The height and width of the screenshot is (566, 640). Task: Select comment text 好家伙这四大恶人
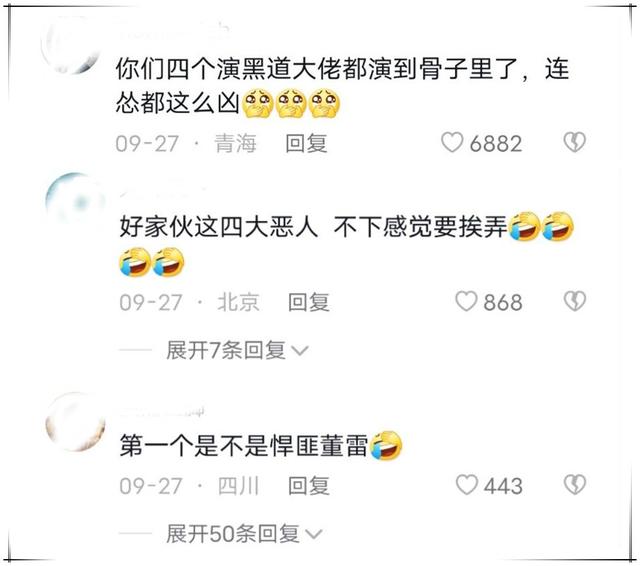pos(218,227)
